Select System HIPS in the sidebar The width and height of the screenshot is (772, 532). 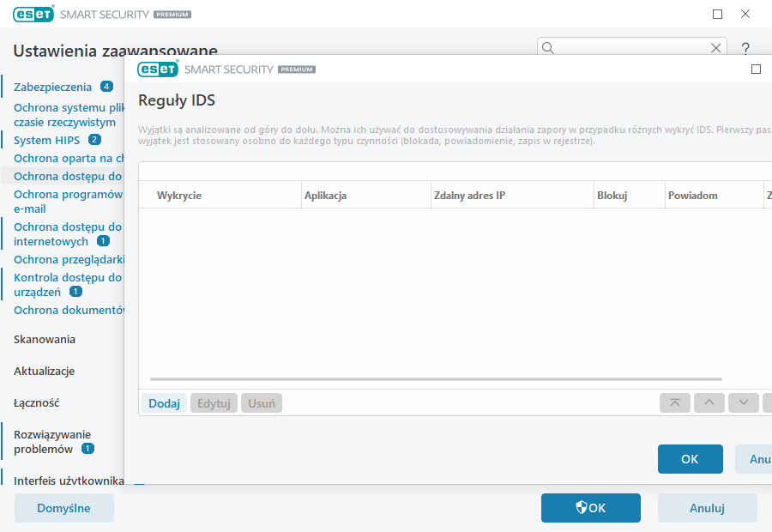(46, 140)
